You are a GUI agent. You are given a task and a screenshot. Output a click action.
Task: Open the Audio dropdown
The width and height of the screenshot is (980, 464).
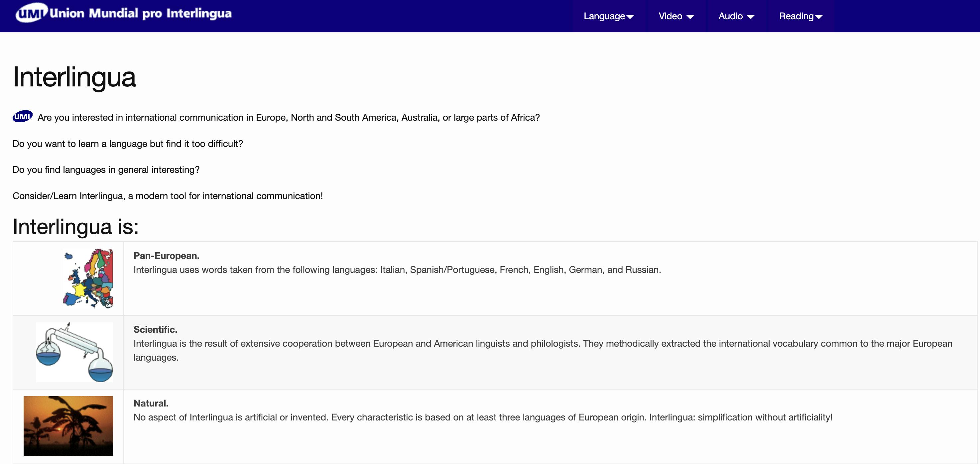[736, 16]
